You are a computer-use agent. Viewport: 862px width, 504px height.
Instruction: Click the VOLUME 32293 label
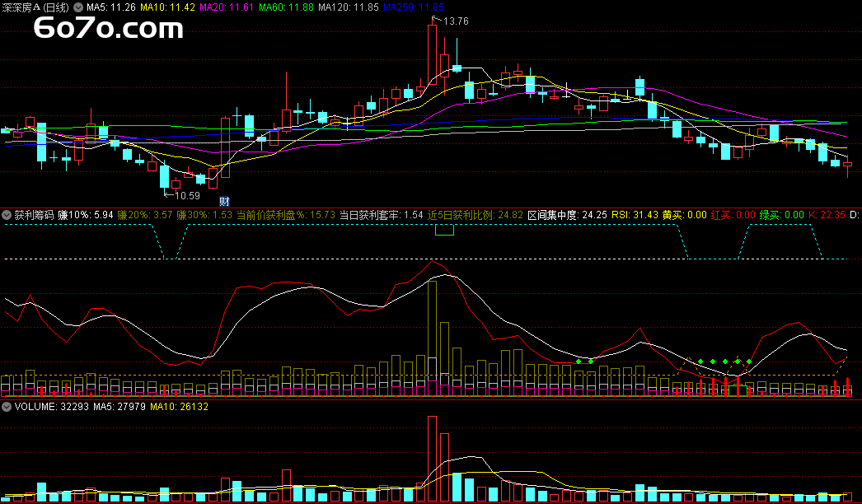point(38,406)
